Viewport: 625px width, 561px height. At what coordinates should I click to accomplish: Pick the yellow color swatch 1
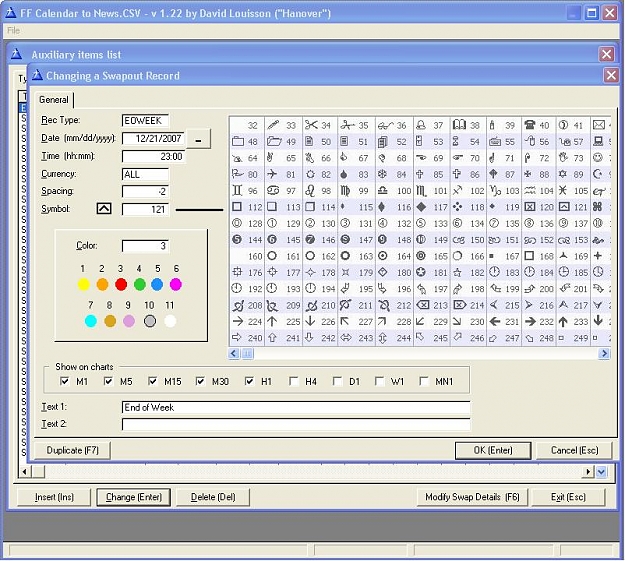coord(83,284)
